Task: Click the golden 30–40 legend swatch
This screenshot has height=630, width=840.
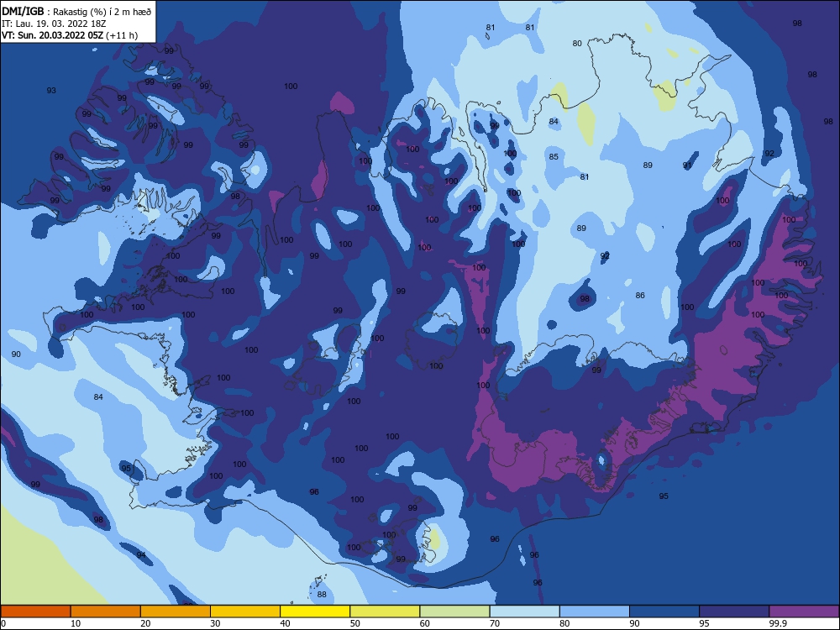Action: pos(245,612)
